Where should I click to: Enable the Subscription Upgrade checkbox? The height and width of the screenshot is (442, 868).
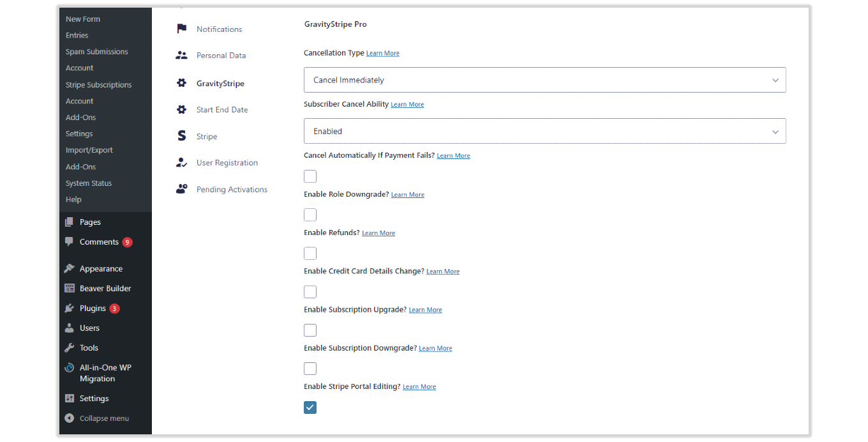[310, 330]
